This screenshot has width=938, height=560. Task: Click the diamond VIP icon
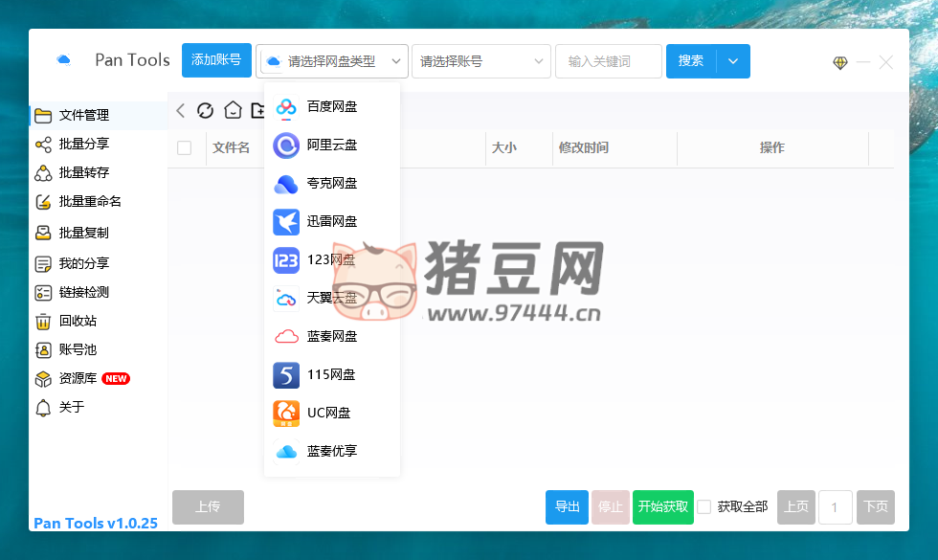click(x=840, y=62)
